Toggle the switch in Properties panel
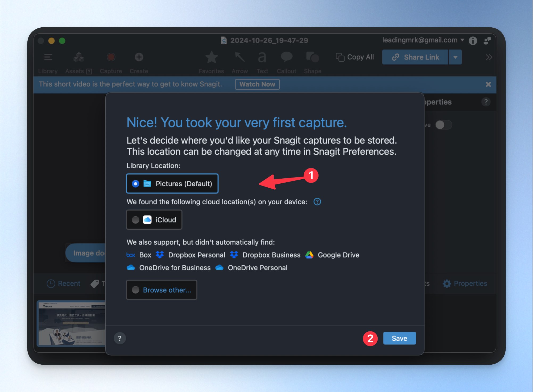 443,125
